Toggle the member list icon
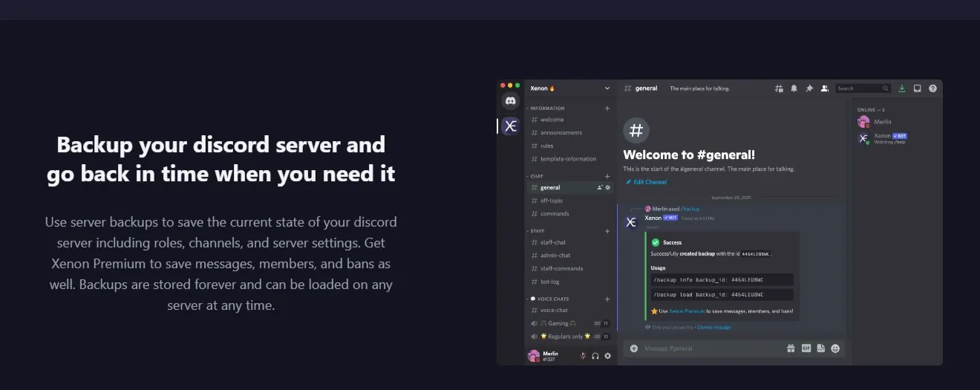This screenshot has width=980, height=390. (x=824, y=88)
